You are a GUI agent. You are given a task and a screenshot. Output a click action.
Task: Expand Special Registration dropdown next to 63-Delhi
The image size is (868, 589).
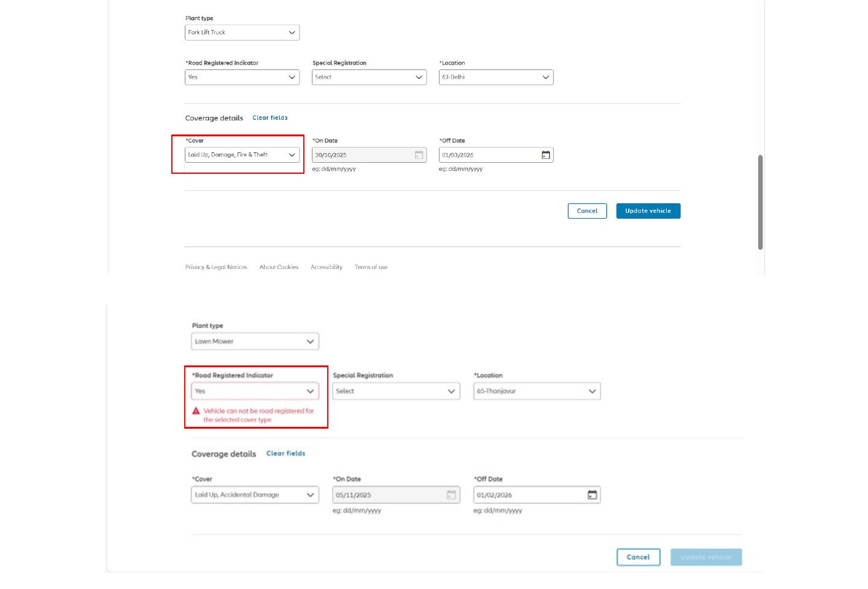pyautogui.click(x=369, y=77)
